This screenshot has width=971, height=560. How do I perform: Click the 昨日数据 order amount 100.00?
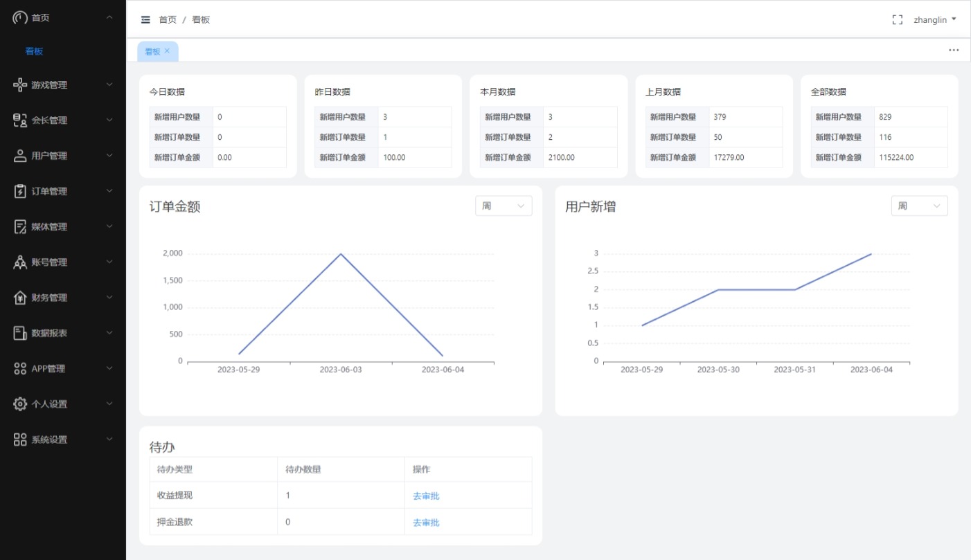click(x=394, y=157)
